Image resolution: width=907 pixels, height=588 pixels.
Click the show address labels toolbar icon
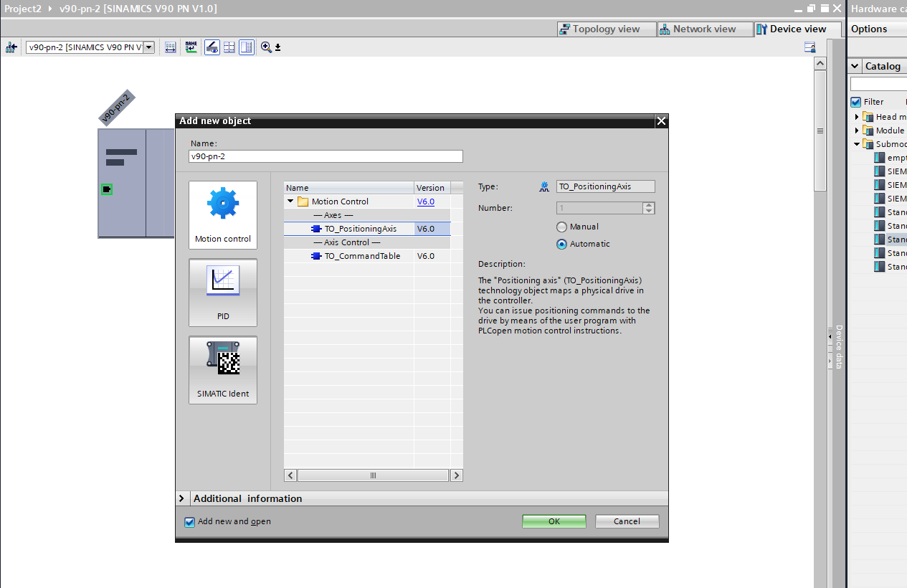[170, 47]
